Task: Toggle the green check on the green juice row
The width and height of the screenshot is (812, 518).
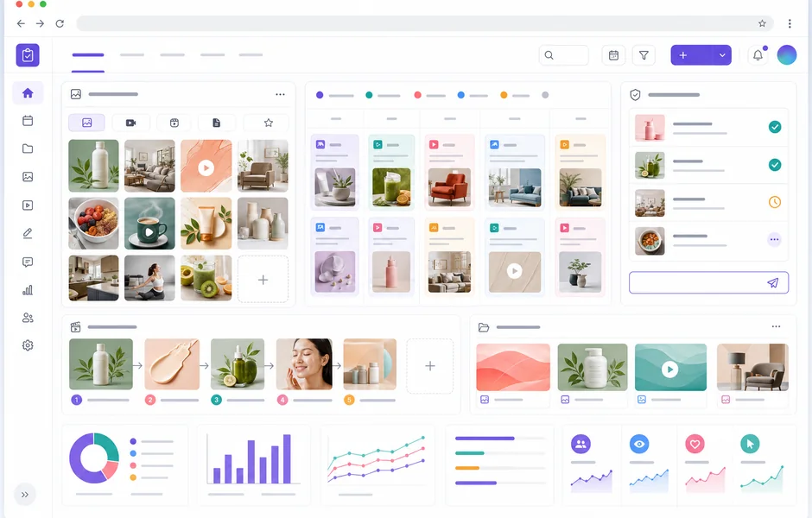Action: tap(775, 165)
